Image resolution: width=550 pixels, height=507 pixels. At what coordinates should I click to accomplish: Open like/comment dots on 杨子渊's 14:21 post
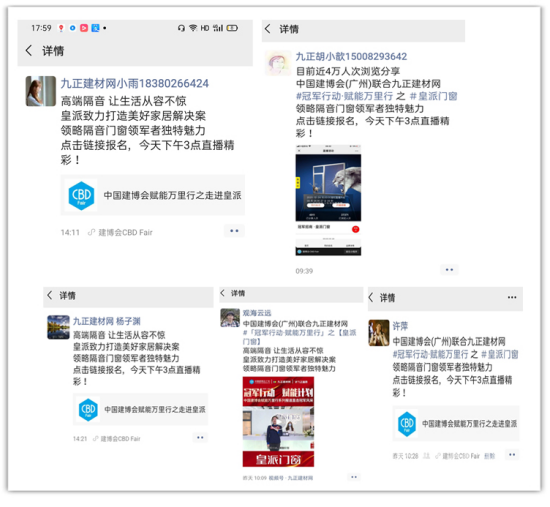(x=200, y=438)
